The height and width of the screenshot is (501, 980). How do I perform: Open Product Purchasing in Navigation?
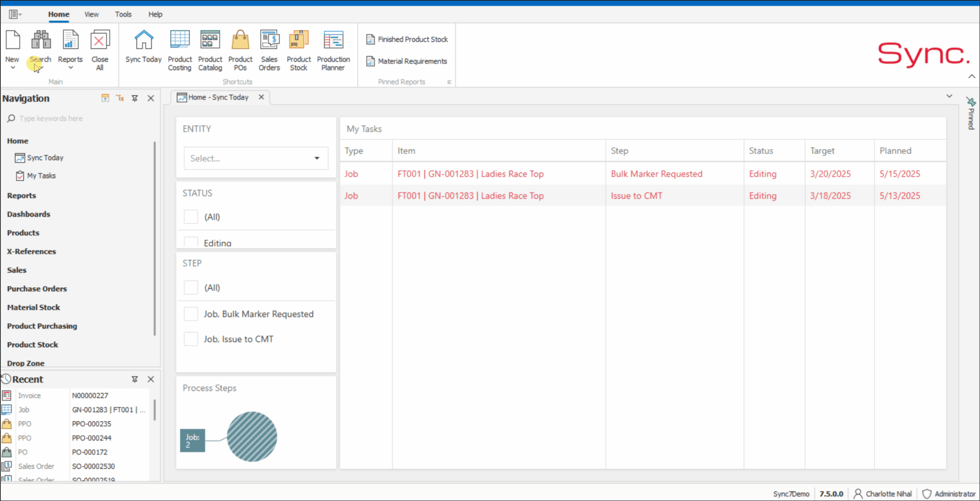tap(42, 326)
